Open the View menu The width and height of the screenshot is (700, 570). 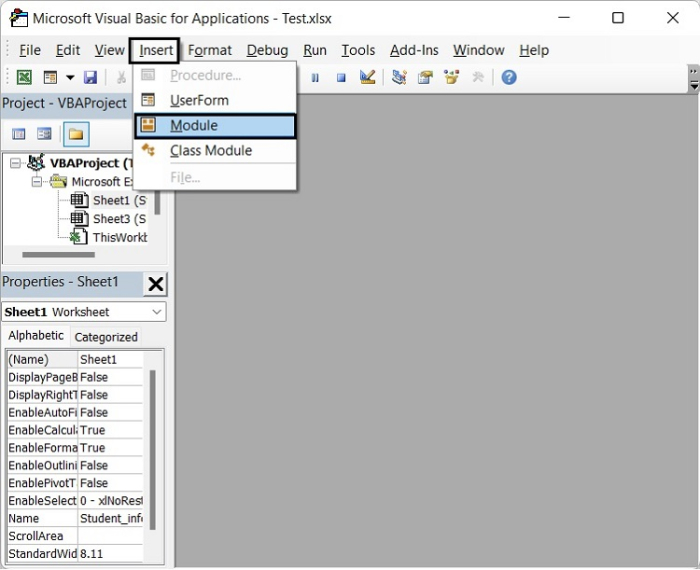[x=109, y=50]
